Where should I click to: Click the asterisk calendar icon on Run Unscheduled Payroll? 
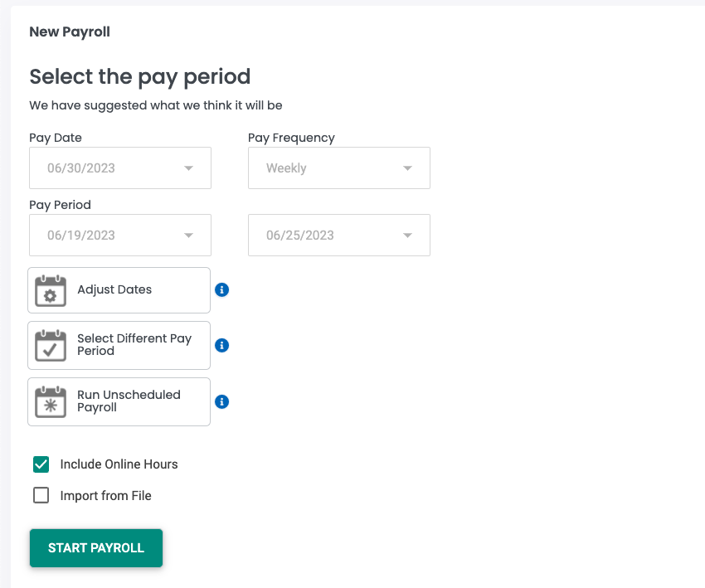50,401
